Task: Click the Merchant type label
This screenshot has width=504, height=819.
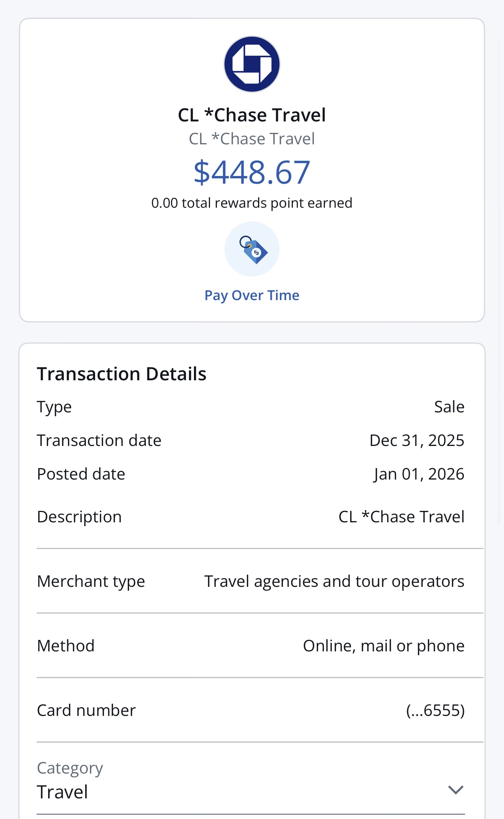Action: click(x=91, y=582)
